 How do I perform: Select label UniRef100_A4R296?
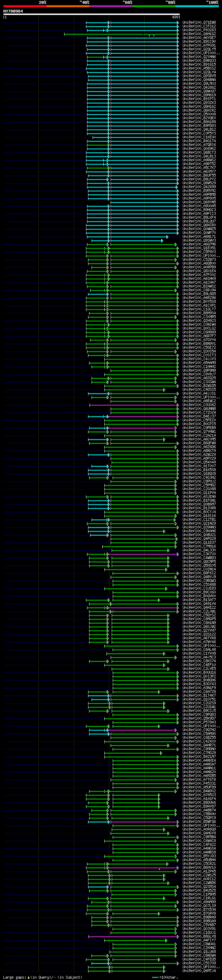tap(199, 298)
